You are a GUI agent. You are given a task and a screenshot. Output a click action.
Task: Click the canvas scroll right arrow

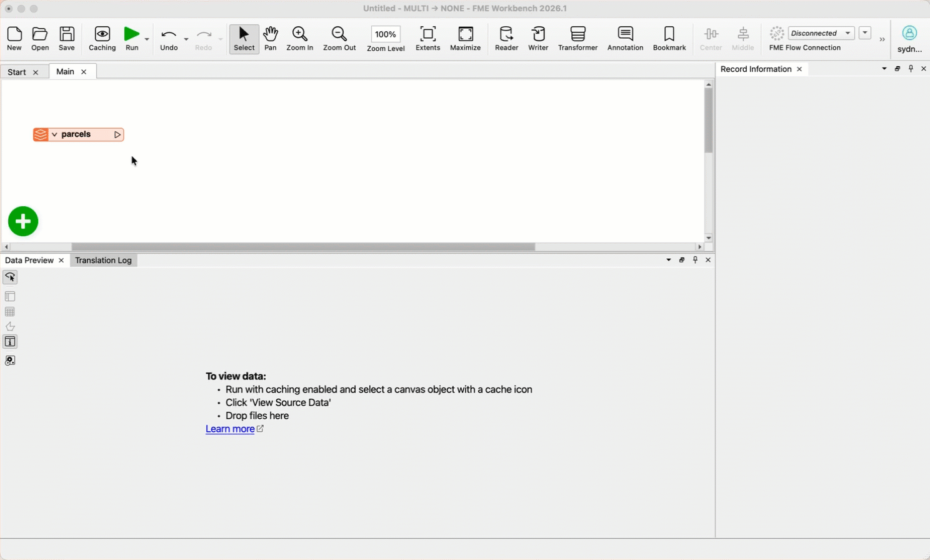(699, 247)
